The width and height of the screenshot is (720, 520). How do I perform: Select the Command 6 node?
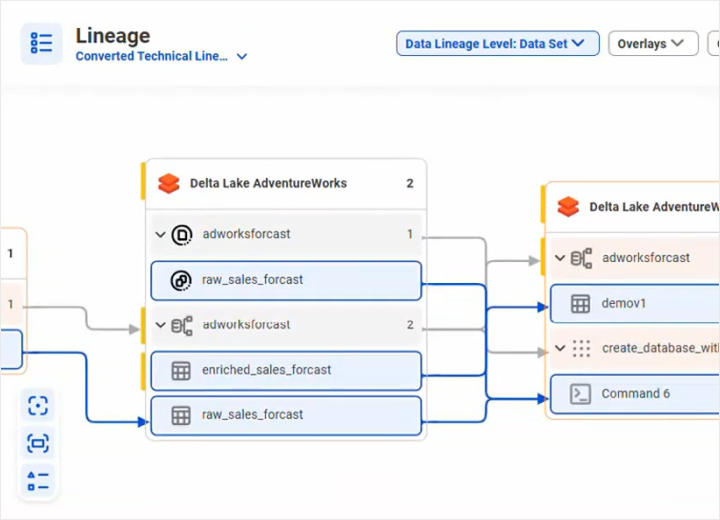pyautogui.click(x=635, y=394)
